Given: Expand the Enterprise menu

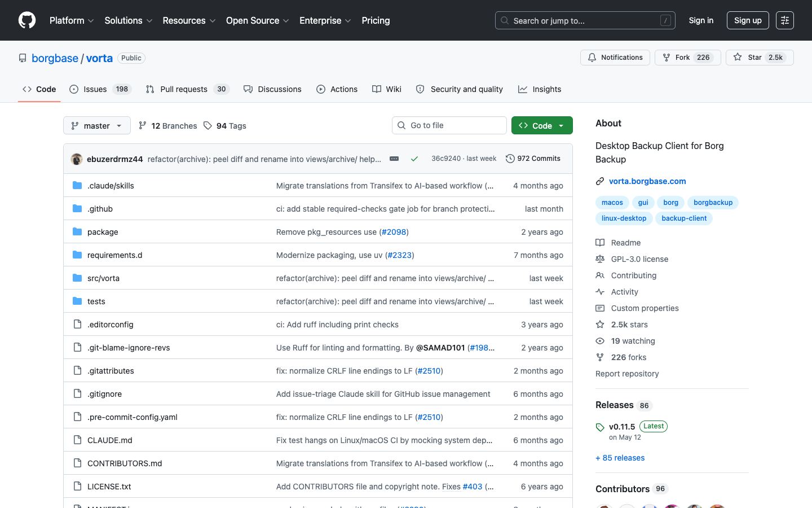Looking at the screenshot, I should [x=325, y=20].
